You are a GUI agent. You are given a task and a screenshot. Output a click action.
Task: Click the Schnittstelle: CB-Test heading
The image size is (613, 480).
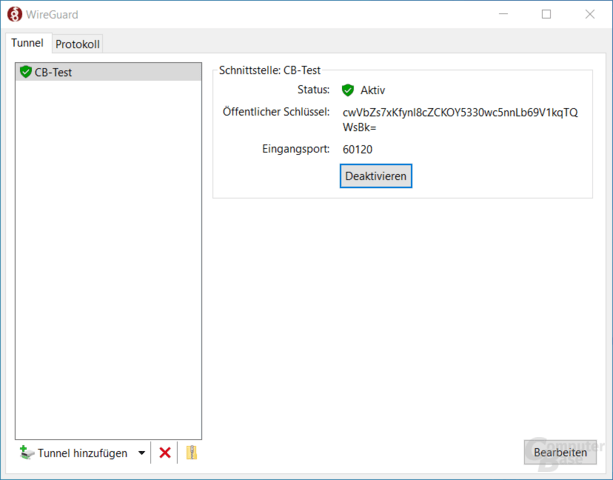coord(269,70)
